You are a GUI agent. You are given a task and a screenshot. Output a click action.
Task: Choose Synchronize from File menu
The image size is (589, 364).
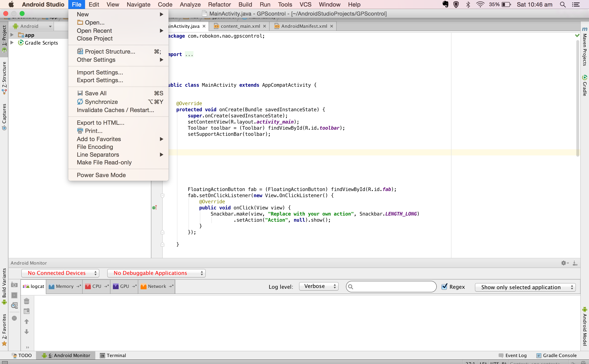pyautogui.click(x=118, y=102)
